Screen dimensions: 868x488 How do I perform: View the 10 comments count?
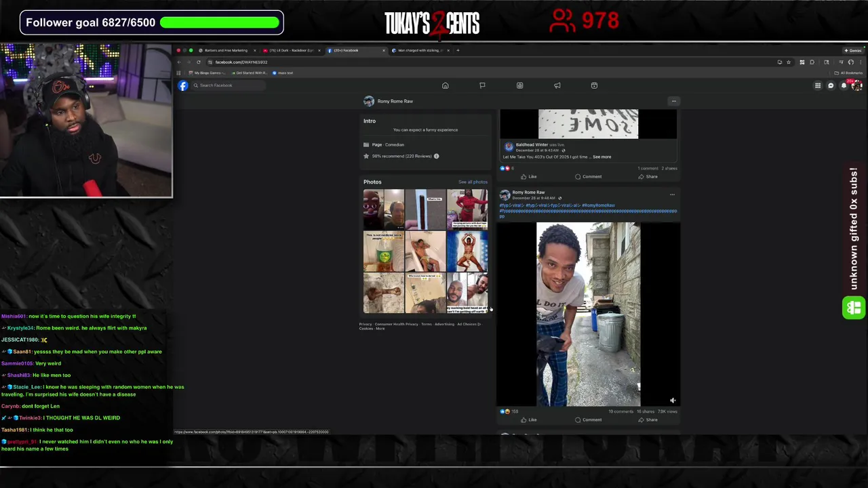(x=620, y=411)
